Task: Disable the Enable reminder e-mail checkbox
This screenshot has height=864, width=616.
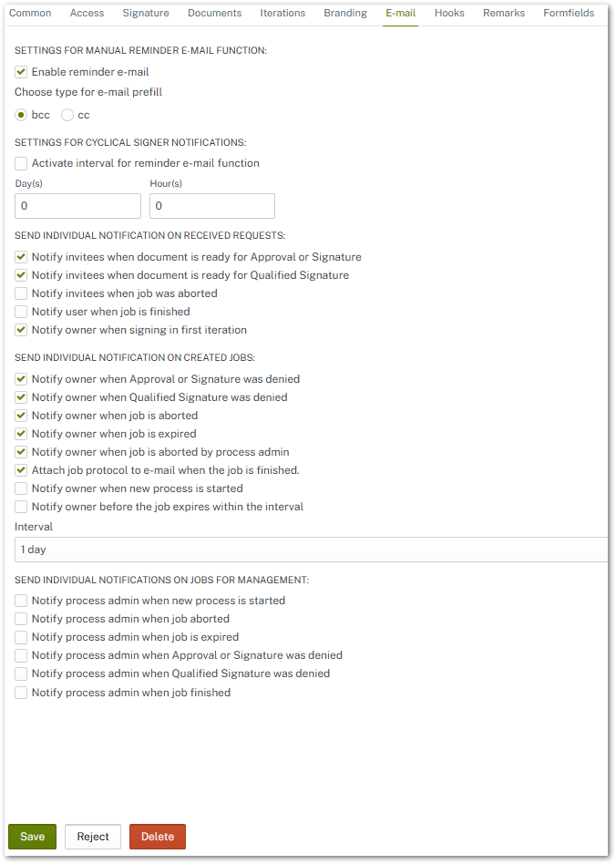Action: click(x=21, y=72)
